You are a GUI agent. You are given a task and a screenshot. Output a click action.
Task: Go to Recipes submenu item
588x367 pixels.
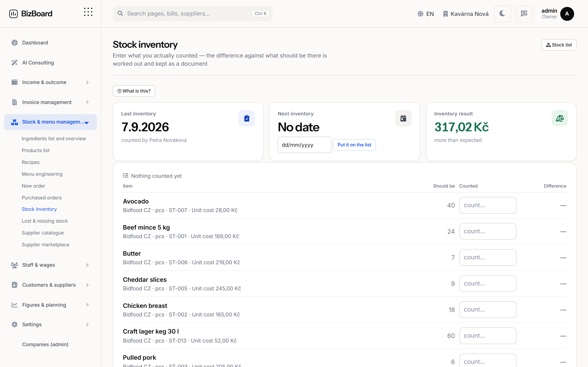click(x=31, y=162)
